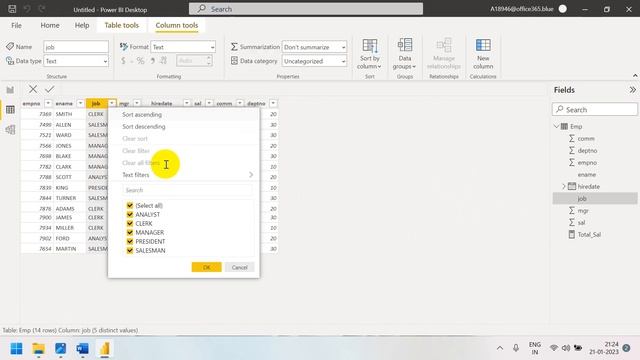Switch to the Table tools tab

click(x=122, y=25)
